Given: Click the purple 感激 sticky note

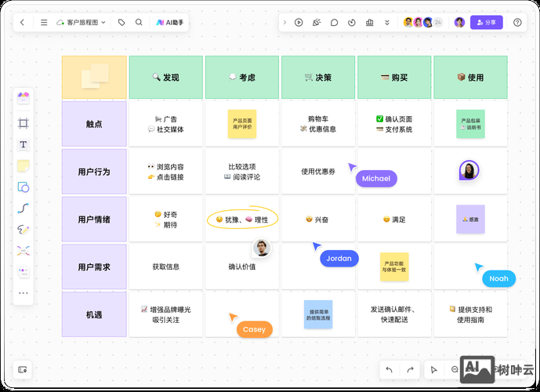Looking at the screenshot, I should (470, 219).
